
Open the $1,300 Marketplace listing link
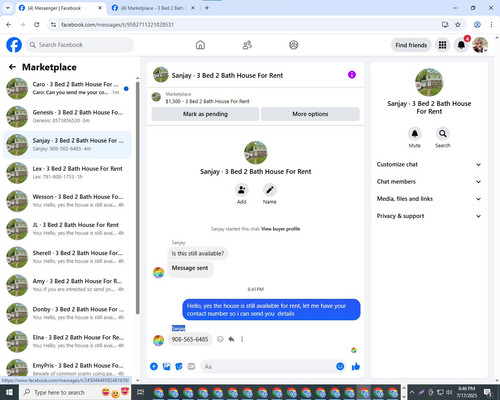coord(207,101)
